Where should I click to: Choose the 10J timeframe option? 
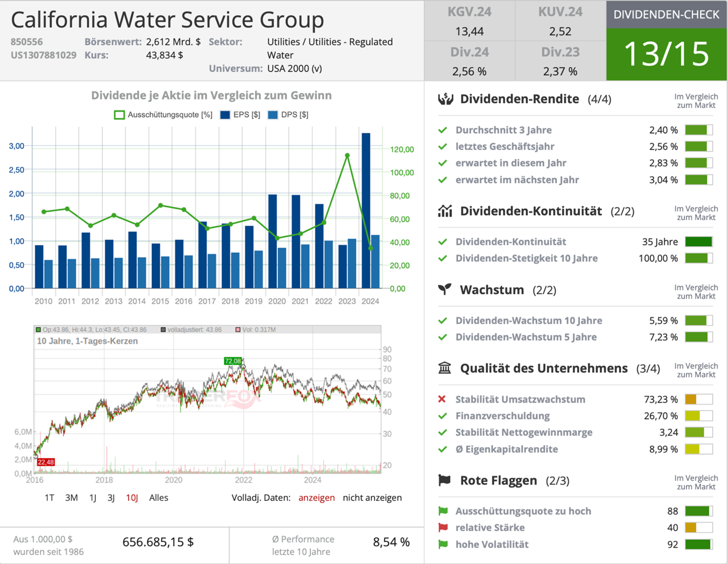[132, 498]
